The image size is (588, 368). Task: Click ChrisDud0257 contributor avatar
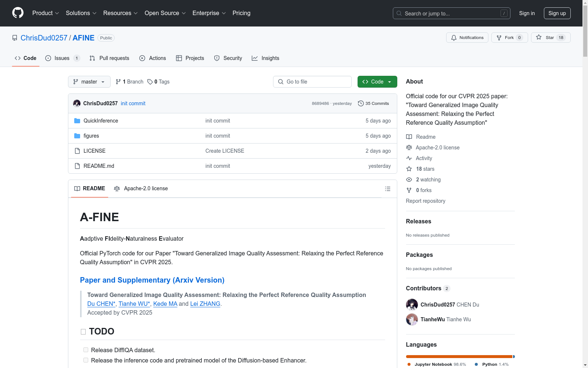[412, 305]
